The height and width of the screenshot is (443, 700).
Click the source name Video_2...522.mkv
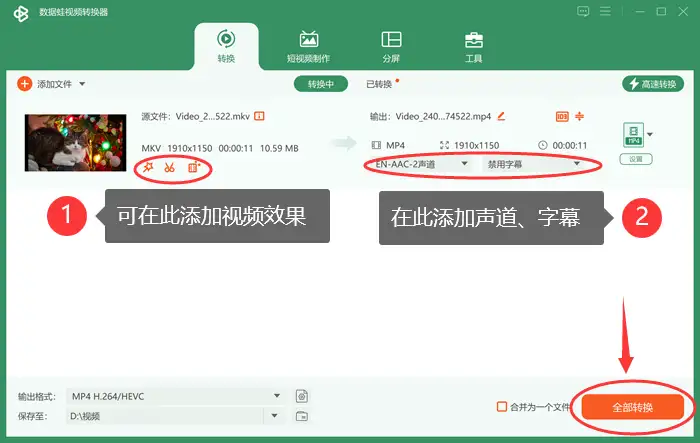(x=212, y=117)
